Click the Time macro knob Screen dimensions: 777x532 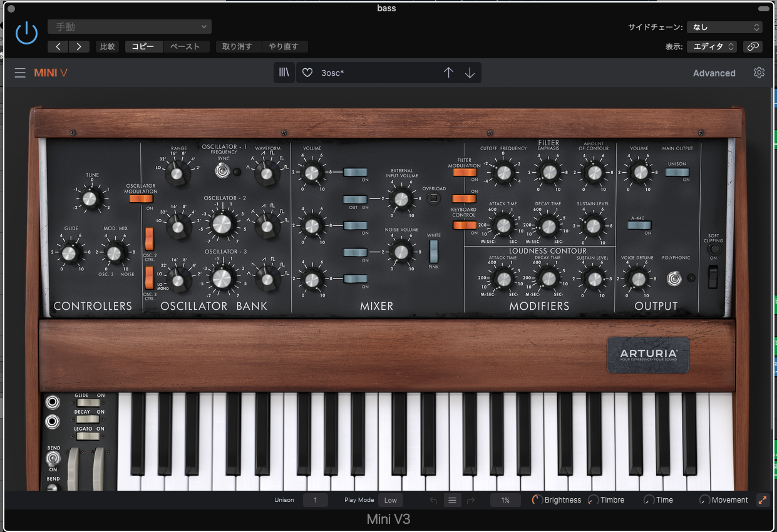(x=649, y=500)
